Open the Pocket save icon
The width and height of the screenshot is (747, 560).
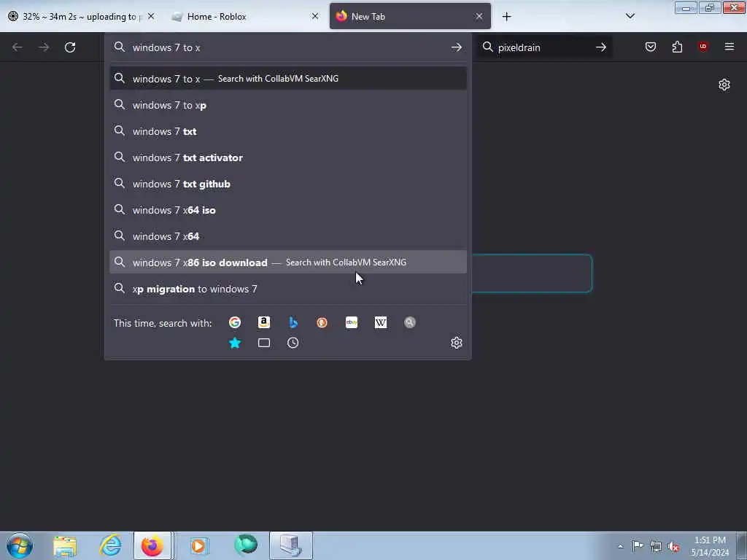650,47
